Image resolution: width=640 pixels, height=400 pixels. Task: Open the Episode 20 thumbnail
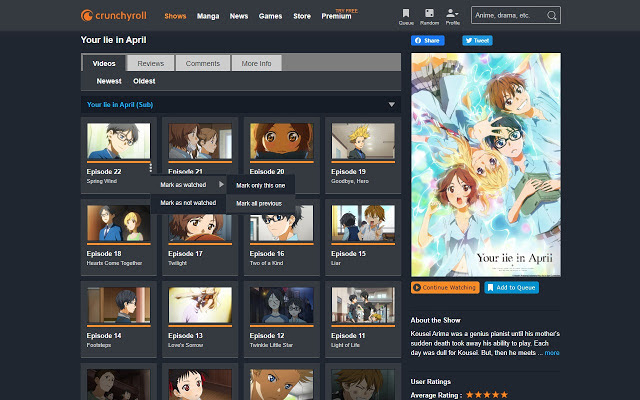[282, 141]
